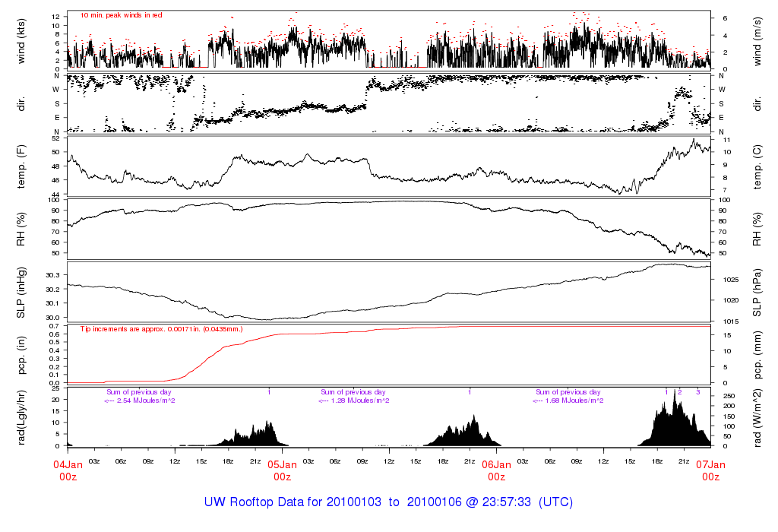The width and height of the screenshot is (778, 532).
Task: Click the '250' radiation W/m^2 tick value
Action: coord(729,396)
